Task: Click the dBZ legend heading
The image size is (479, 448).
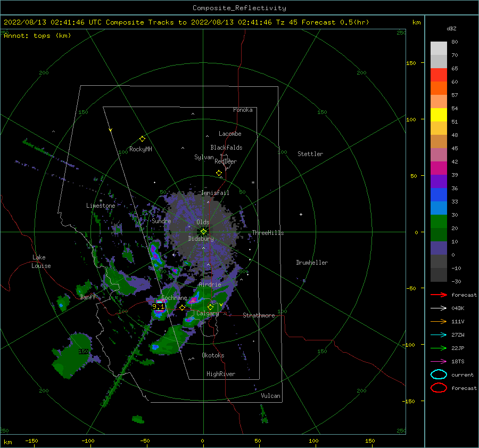Action: [451, 28]
